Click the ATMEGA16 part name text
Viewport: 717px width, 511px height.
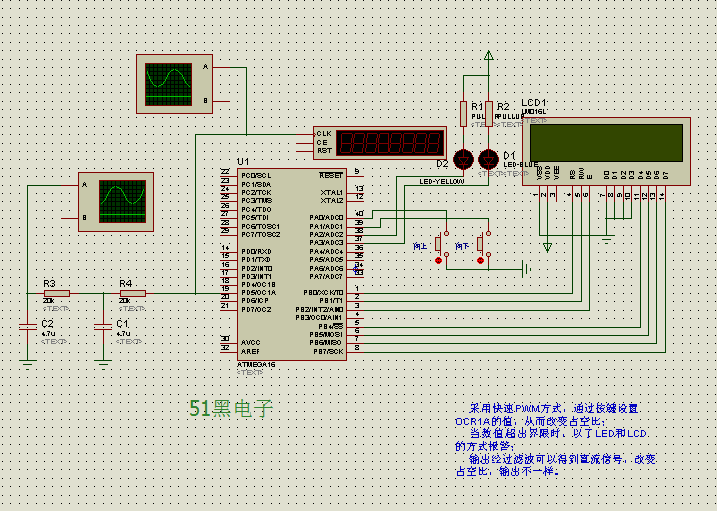(x=256, y=365)
